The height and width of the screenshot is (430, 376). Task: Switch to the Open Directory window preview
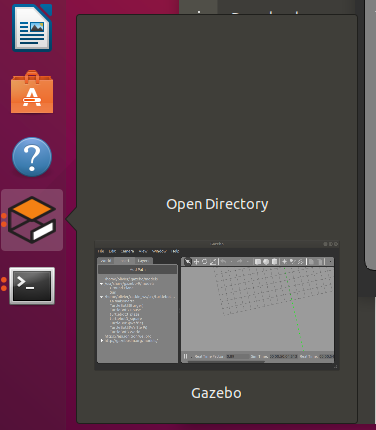pos(217,204)
